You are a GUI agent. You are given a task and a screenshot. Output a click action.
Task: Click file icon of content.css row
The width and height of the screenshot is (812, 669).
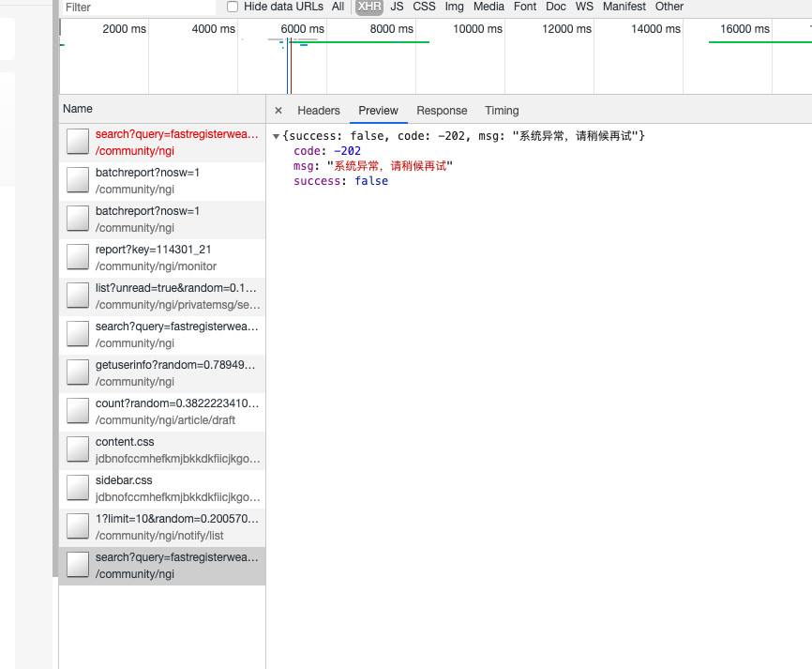pyautogui.click(x=78, y=449)
